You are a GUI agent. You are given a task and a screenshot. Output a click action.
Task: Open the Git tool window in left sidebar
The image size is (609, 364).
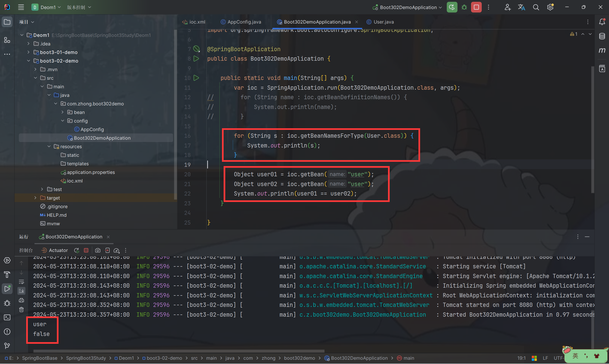point(7,346)
